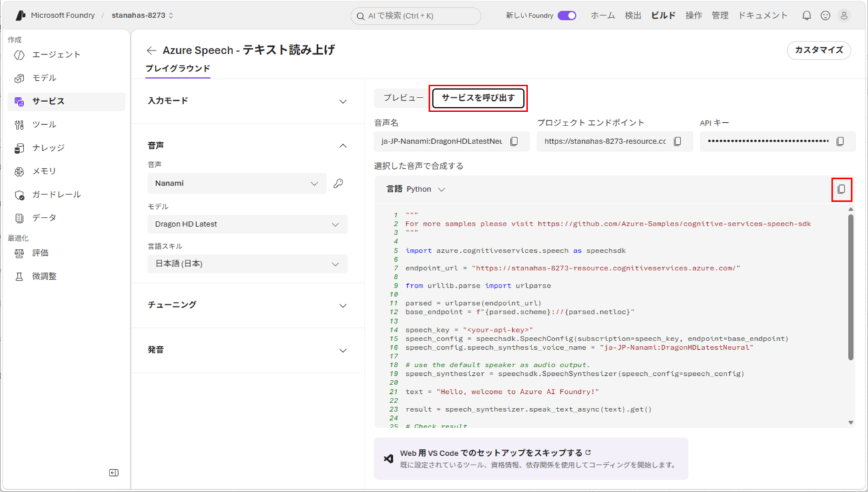Select the プレイグラウンド tab
Image resolution: width=868 pixels, height=492 pixels.
[178, 69]
